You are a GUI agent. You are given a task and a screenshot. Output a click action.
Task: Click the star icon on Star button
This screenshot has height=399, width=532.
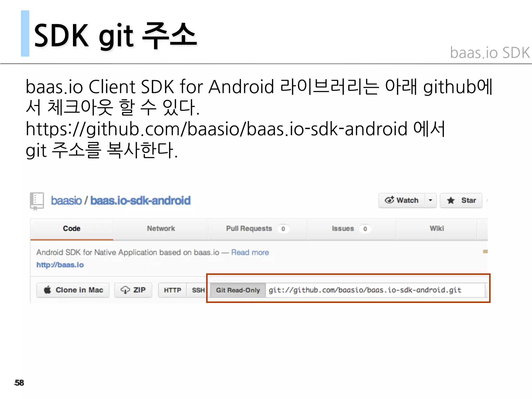coord(451,201)
